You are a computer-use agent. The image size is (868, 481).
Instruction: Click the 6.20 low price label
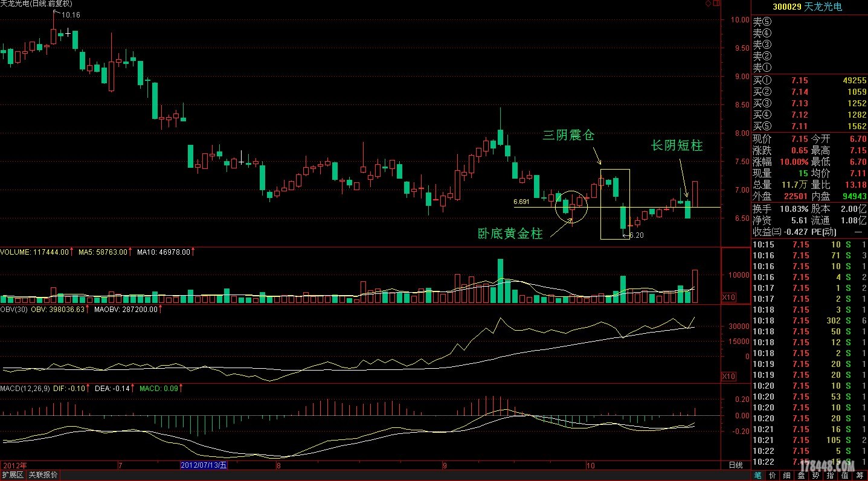[x=637, y=235]
